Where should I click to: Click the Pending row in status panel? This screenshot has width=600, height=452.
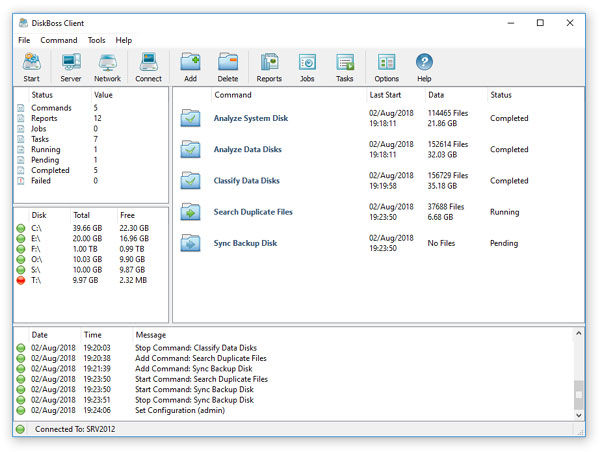pyautogui.click(x=91, y=160)
